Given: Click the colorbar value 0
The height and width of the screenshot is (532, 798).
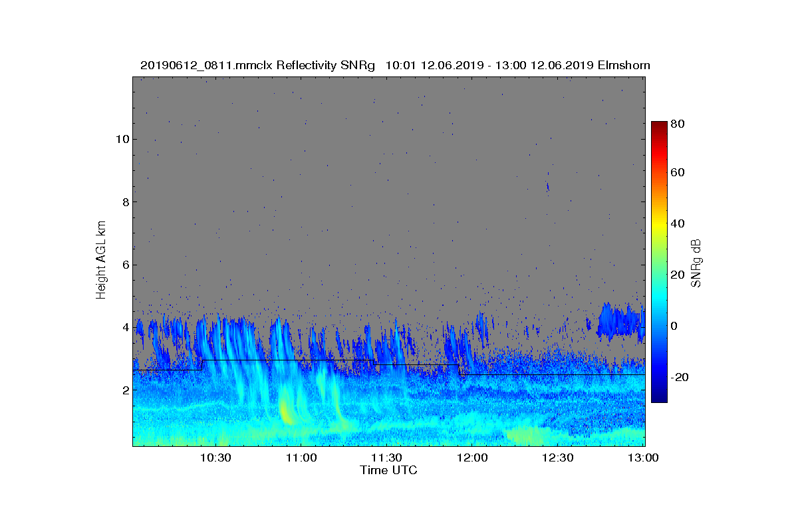Looking at the screenshot, I should [674, 326].
